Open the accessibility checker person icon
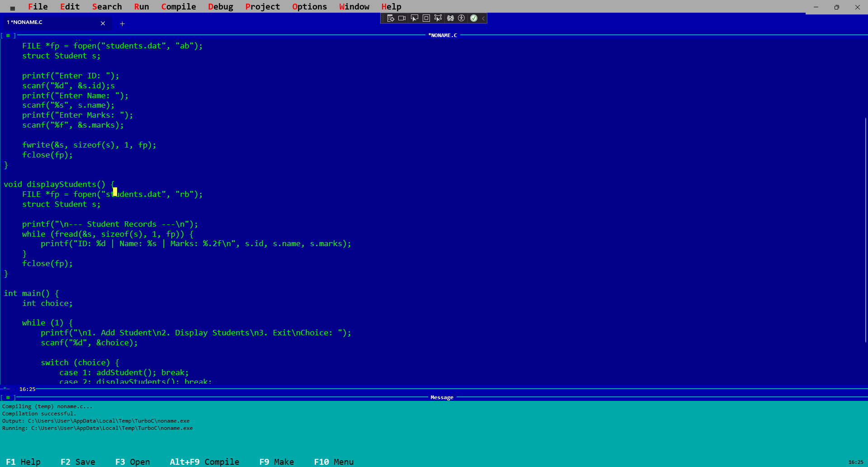 [462, 18]
